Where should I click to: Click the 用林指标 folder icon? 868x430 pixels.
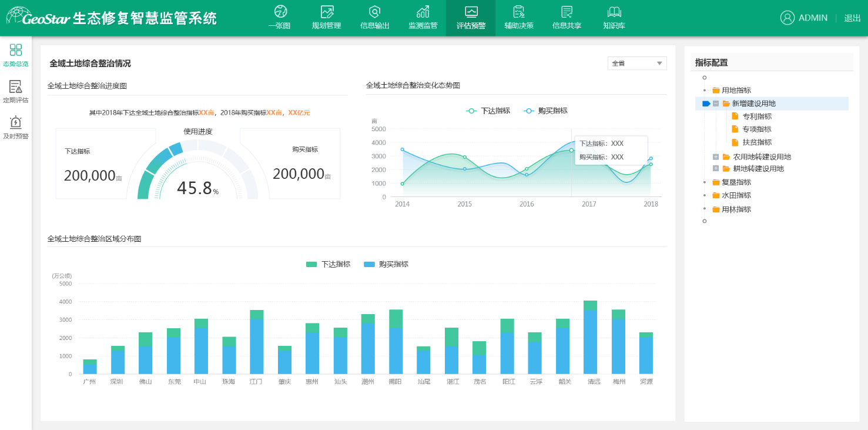pyautogui.click(x=716, y=209)
